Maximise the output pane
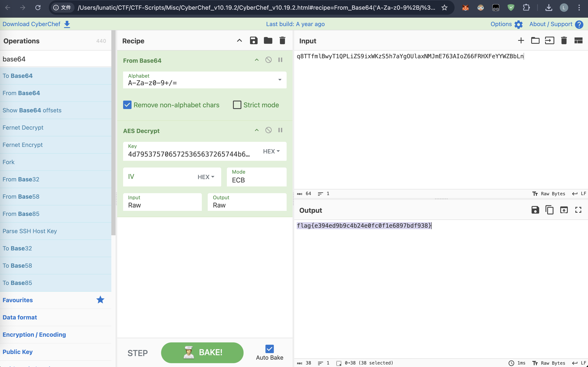 click(x=578, y=210)
